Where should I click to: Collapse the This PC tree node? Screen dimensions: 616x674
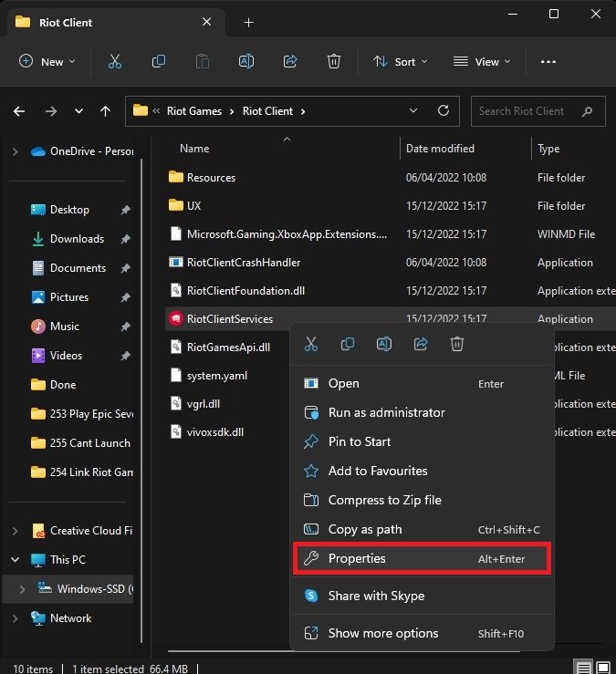point(16,559)
